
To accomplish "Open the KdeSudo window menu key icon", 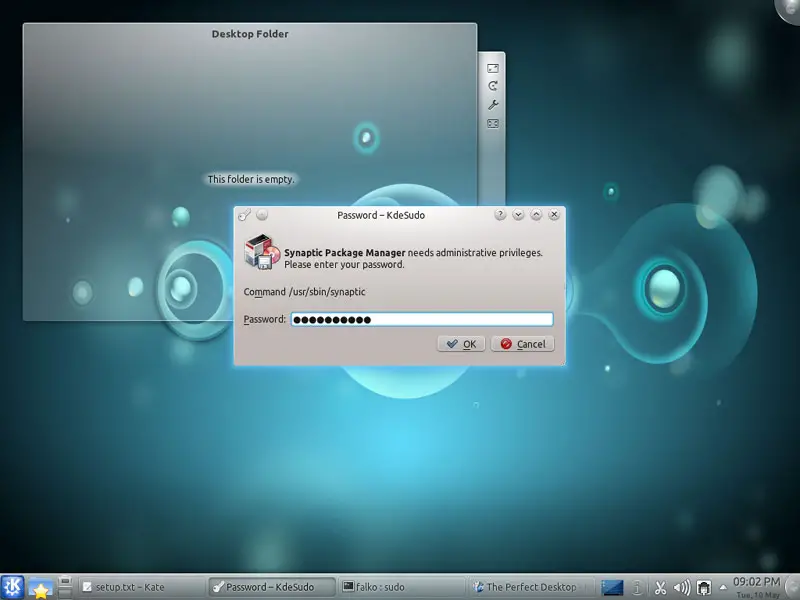I will (245, 215).
